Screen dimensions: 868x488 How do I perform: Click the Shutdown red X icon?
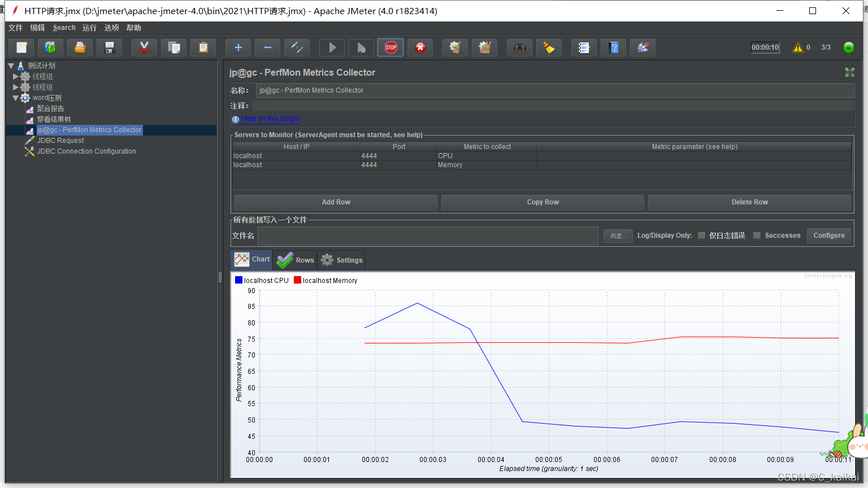pyautogui.click(x=420, y=47)
